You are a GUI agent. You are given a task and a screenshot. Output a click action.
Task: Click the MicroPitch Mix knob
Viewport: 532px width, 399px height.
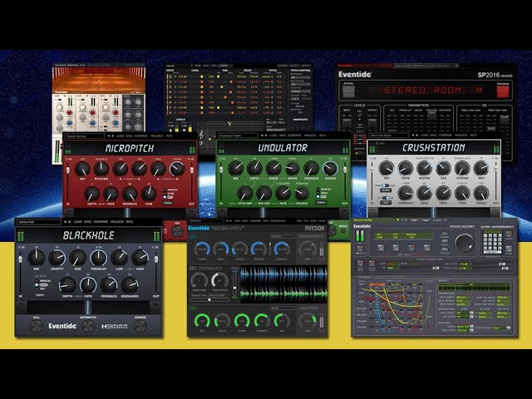[x=82, y=169]
